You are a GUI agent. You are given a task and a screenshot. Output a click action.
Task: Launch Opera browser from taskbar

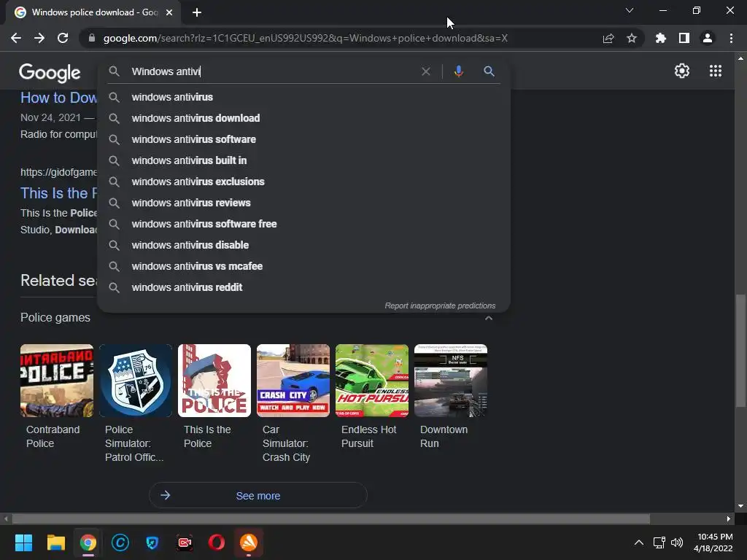(x=216, y=542)
